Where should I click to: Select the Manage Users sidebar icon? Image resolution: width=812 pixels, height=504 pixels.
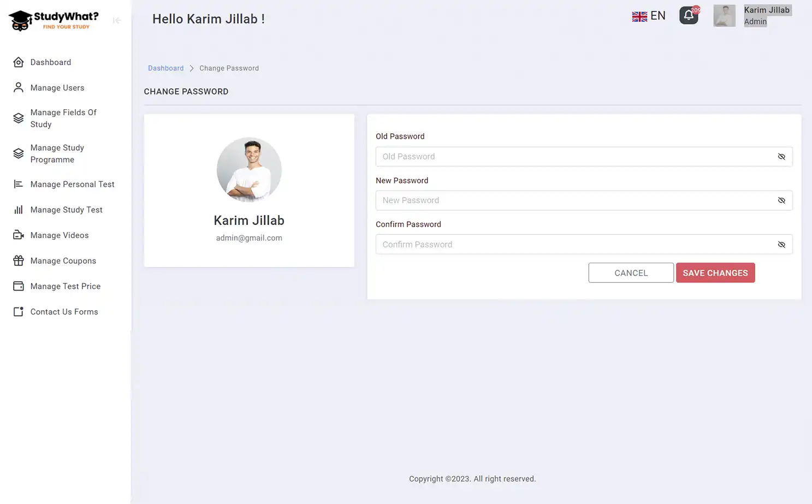[18, 87]
